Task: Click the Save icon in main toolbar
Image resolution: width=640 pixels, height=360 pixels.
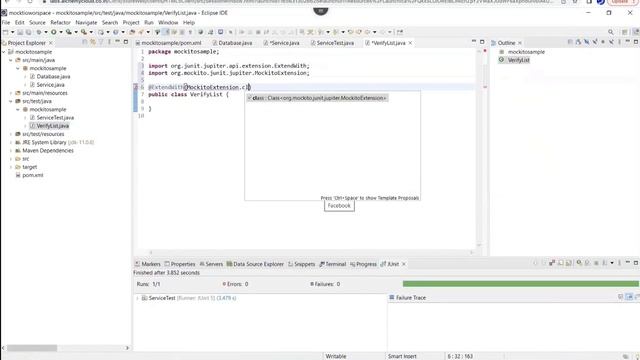Action: pos(20,32)
